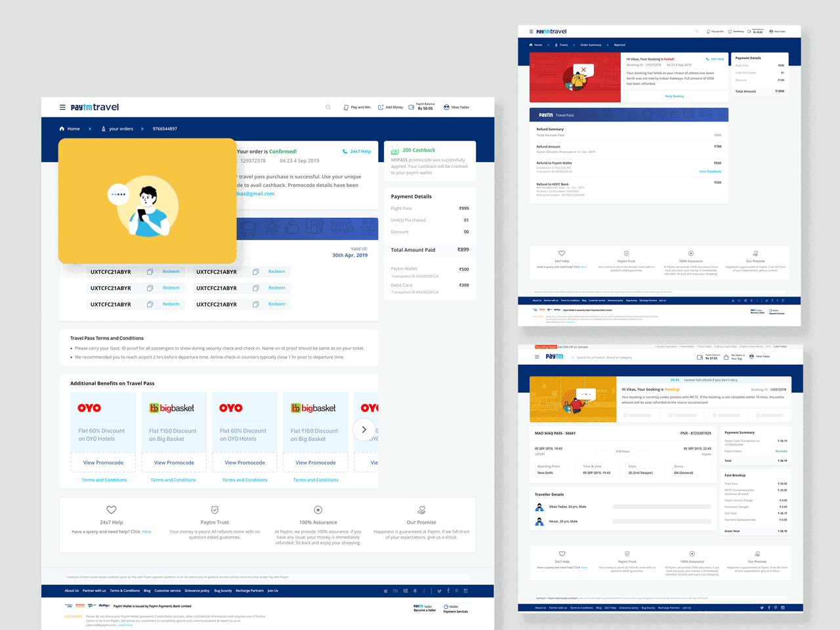
Task: Open hamburger menu on confirmed order page
Action: (62, 107)
